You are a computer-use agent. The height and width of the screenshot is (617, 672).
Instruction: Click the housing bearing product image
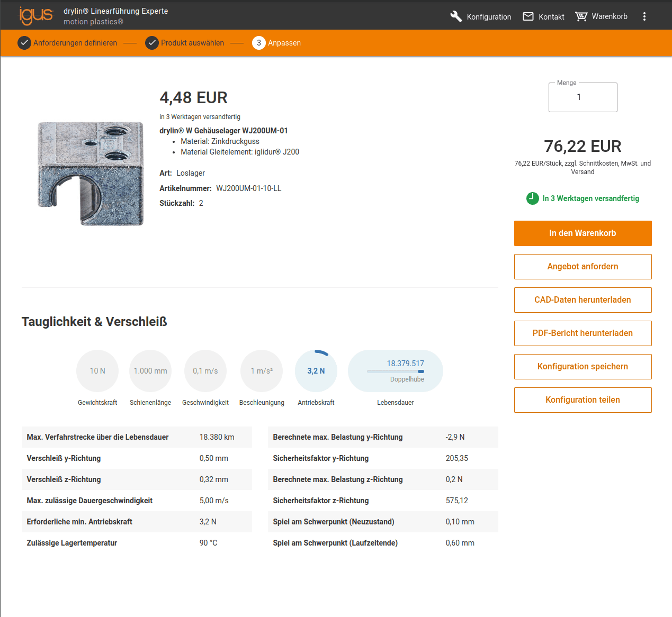coord(91,174)
